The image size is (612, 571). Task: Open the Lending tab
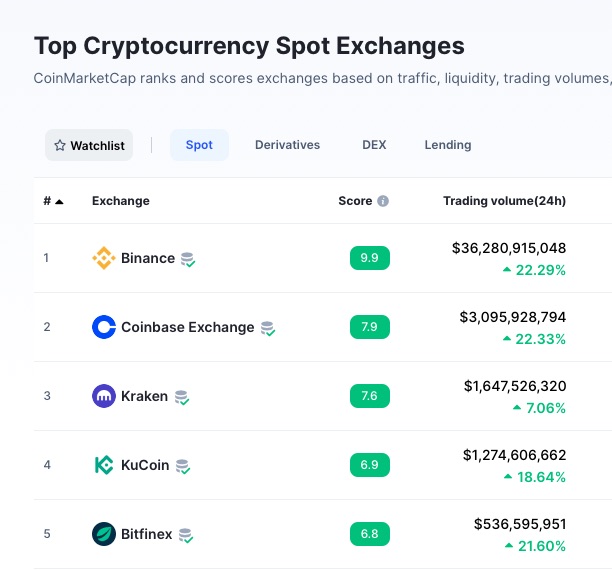[448, 145]
